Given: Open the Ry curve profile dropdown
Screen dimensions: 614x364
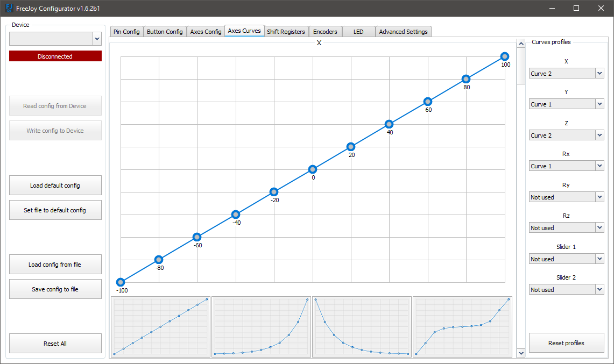Looking at the screenshot, I should [566, 197].
